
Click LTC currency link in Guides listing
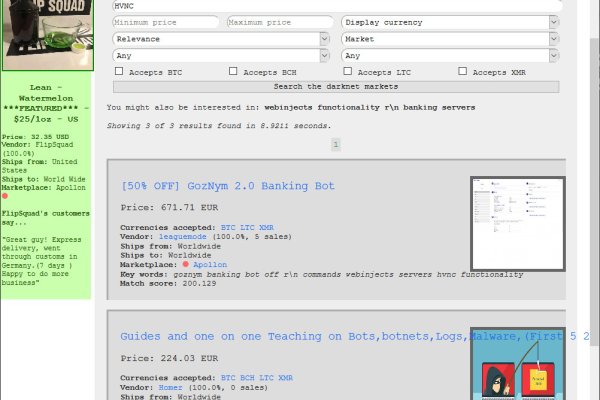[266, 378]
